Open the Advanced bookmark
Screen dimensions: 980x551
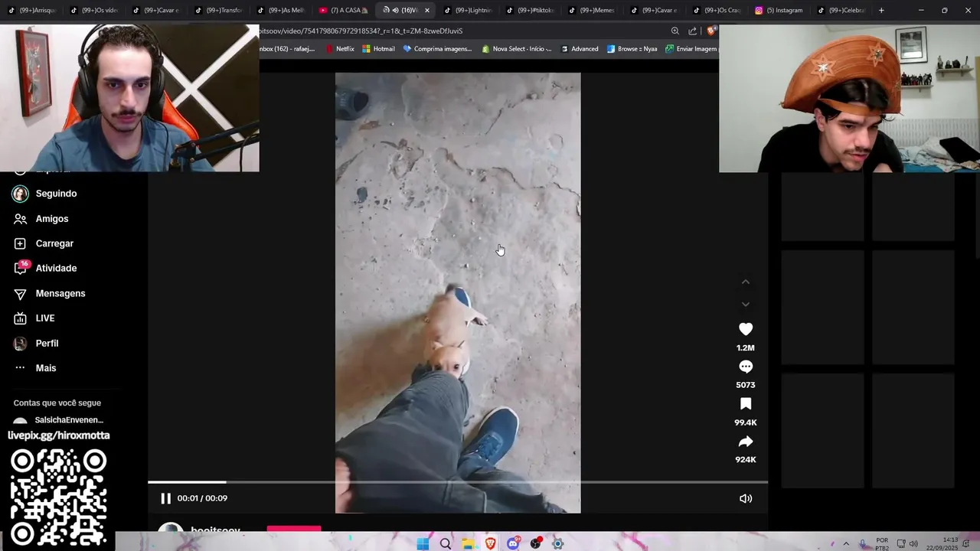coord(580,49)
